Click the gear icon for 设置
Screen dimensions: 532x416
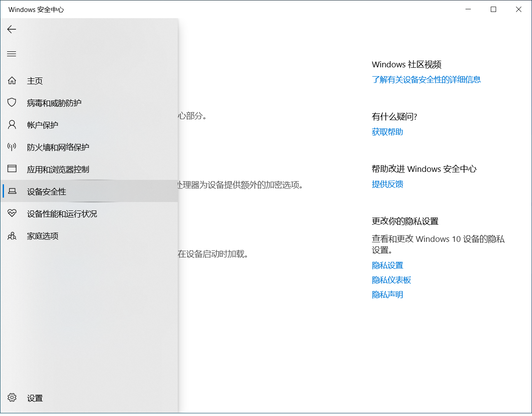[x=12, y=398]
